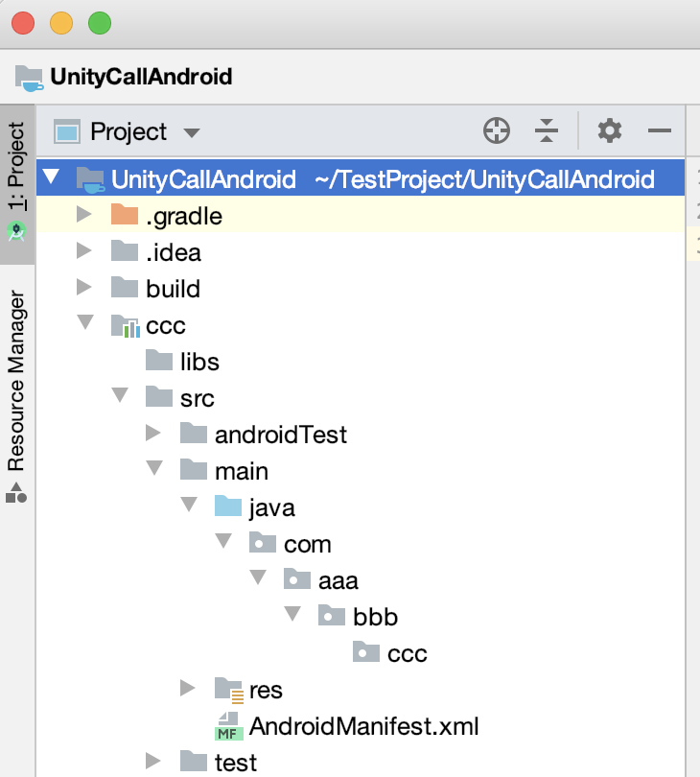Select the androidTest folder label

click(281, 435)
